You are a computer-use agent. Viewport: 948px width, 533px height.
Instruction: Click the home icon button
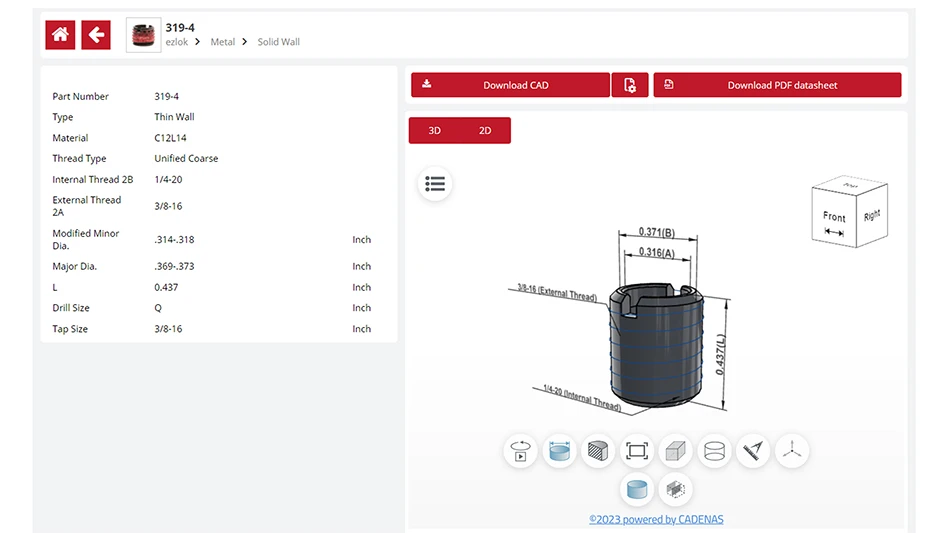[60, 35]
